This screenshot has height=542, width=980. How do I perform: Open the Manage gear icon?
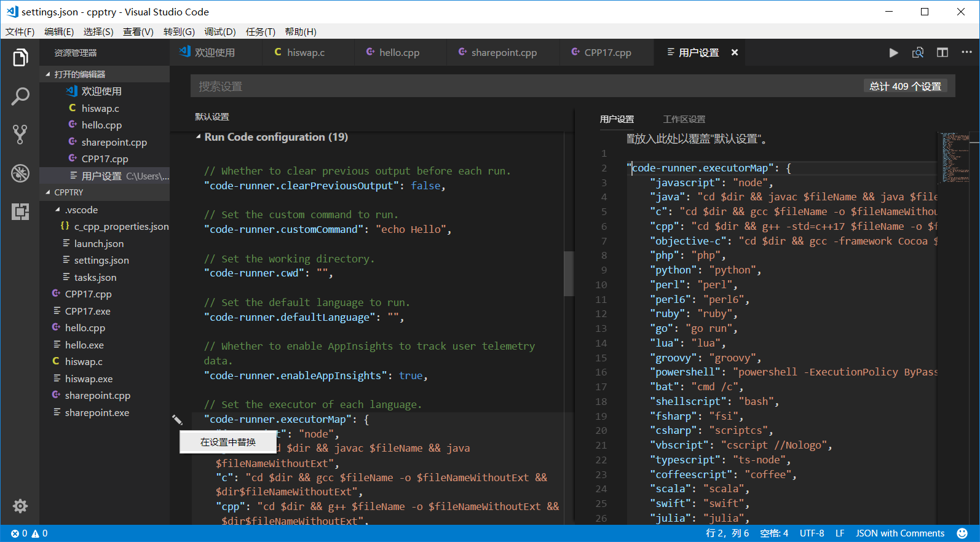pyautogui.click(x=20, y=506)
